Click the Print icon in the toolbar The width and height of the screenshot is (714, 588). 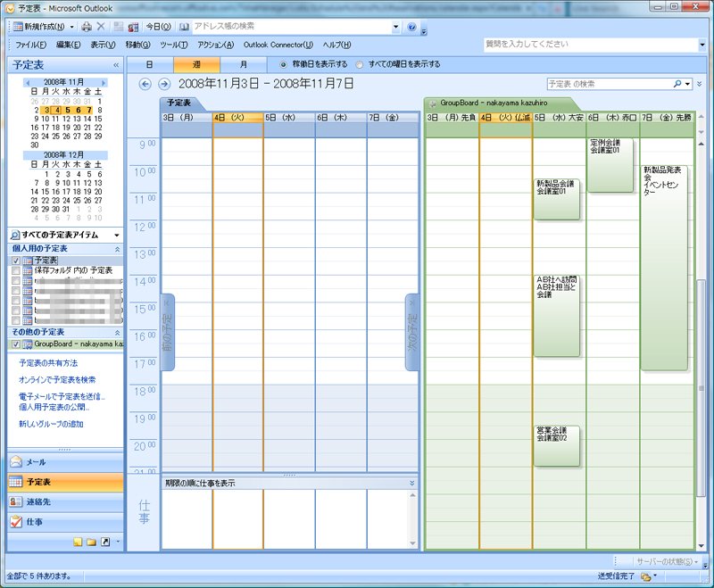click(87, 27)
